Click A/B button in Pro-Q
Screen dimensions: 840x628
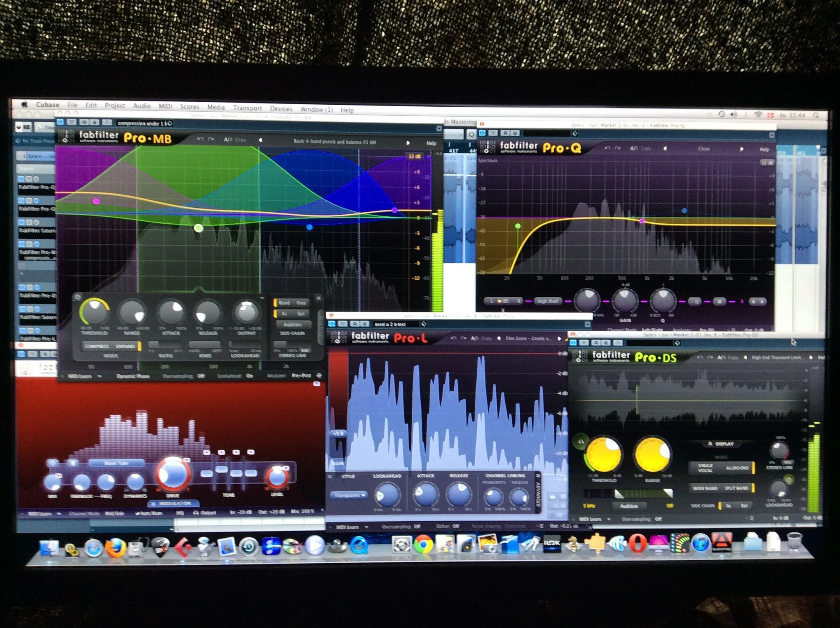pos(634,148)
